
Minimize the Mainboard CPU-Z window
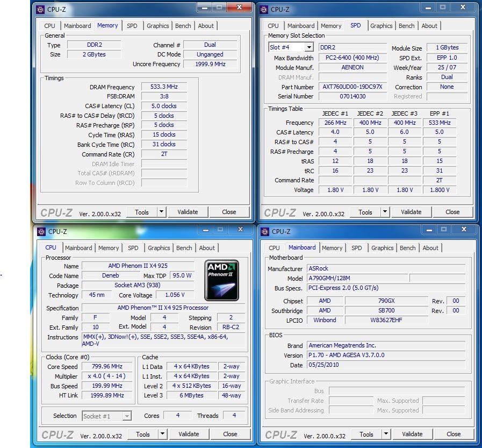[429, 230]
